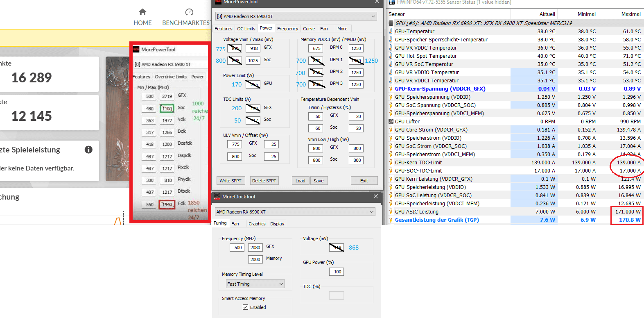
Task: Click the 16 289 score in 3DMark
Action: click(32, 77)
